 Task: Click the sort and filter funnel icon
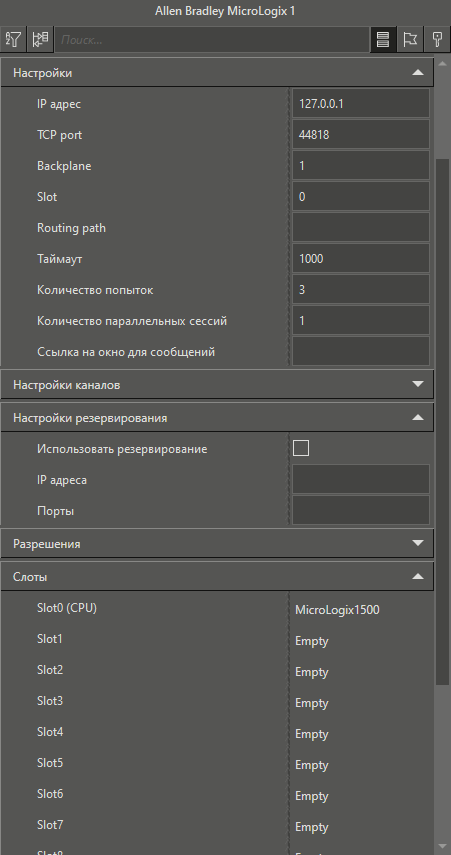(x=13, y=39)
